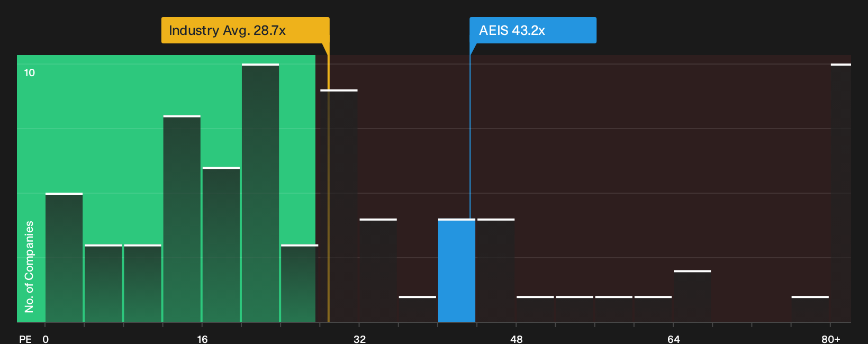Click the x-axis label 0
Screen dimensions: 868x344
click(46, 339)
